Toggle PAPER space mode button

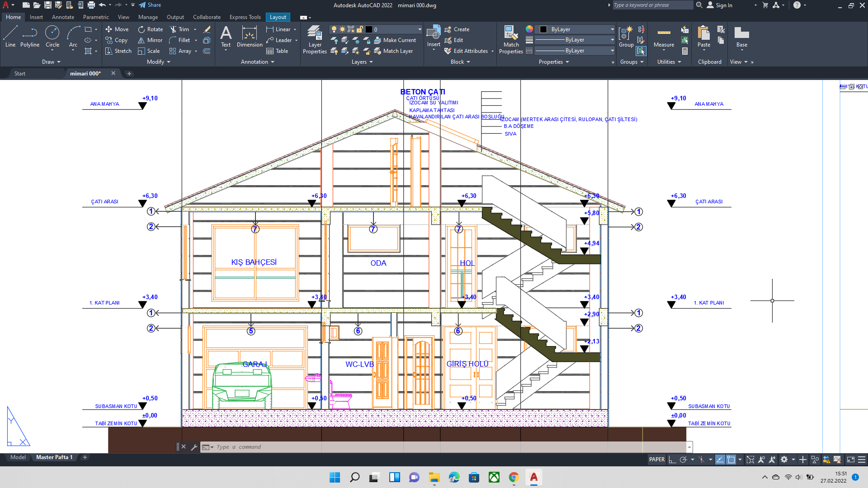656,460
